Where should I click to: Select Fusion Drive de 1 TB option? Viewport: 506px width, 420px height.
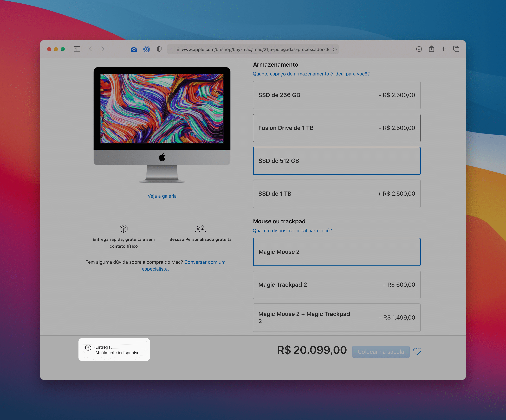coord(337,128)
